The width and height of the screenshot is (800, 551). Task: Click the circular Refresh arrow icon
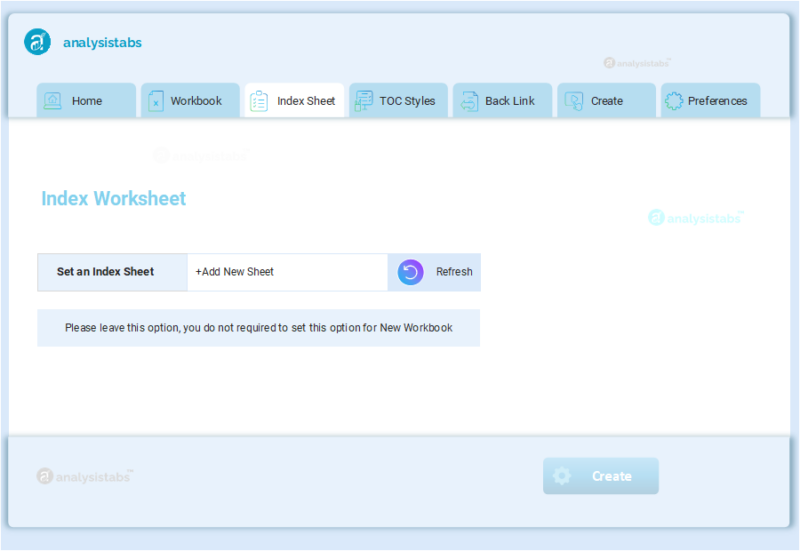point(411,272)
